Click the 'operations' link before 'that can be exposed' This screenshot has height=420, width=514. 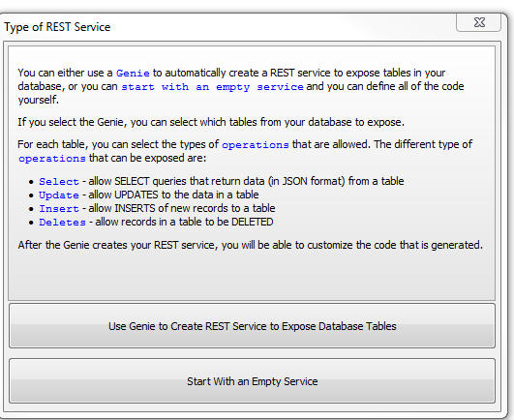tap(52, 159)
